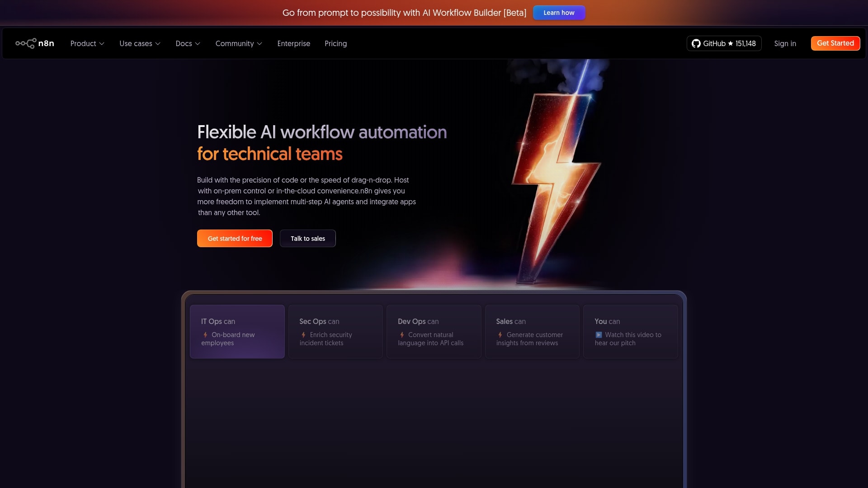Expand the Community dropdown chevron
Screen dimensions: 868x488
coord(259,44)
